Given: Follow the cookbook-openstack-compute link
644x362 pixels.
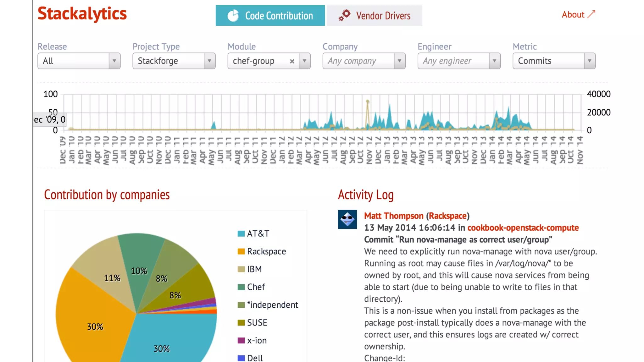Looking at the screenshot, I should pos(523,228).
